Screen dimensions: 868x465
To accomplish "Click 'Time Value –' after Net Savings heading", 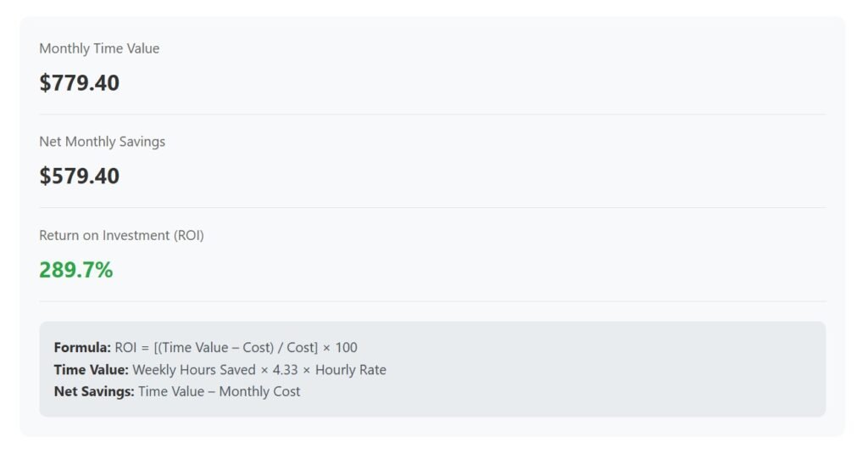I will coord(176,391).
